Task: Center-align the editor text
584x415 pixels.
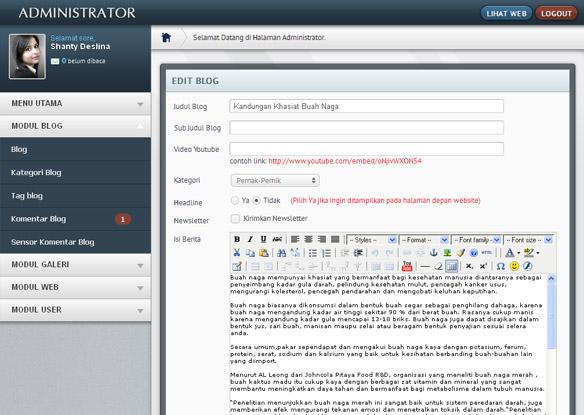Action: point(308,240)
